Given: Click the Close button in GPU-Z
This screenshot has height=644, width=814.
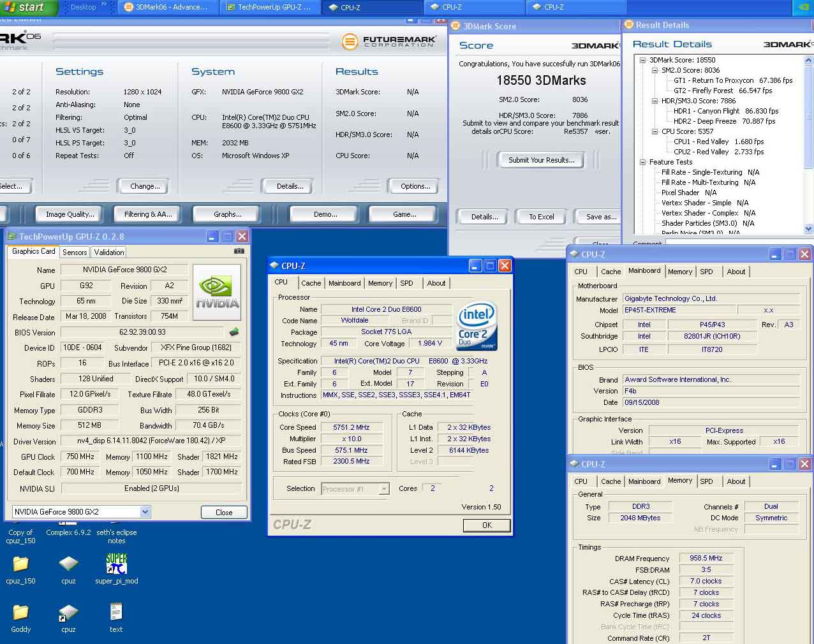Looking at the screenshot, I should 223,512.
